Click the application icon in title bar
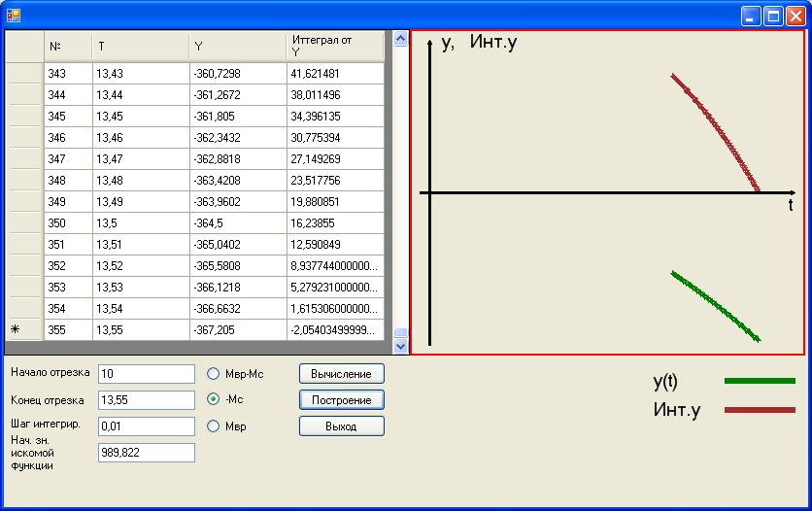Image resolution: width=812 pixels, height=511 pixels. point(14,16)
